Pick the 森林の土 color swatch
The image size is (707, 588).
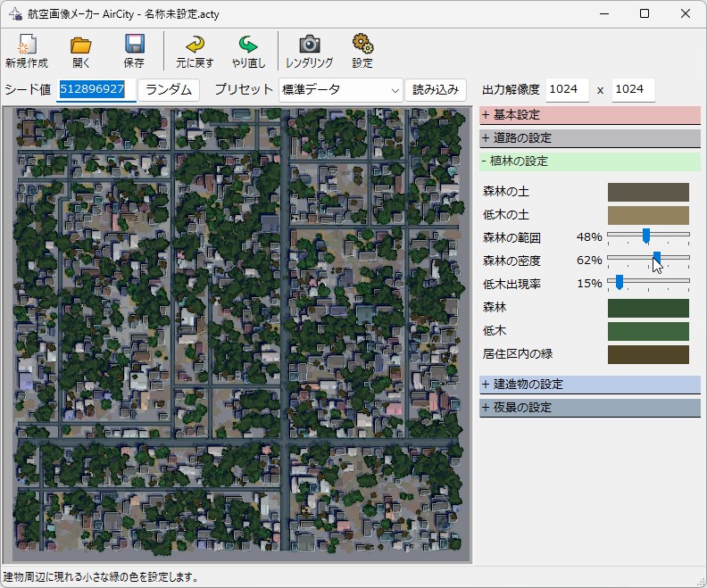click(648, 193)
